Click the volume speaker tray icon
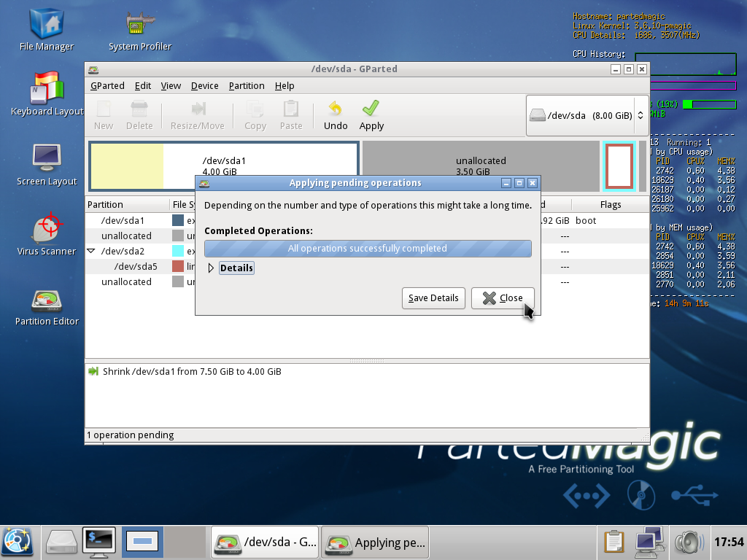Viewport: 747px width, 560px height. [689, 542]
